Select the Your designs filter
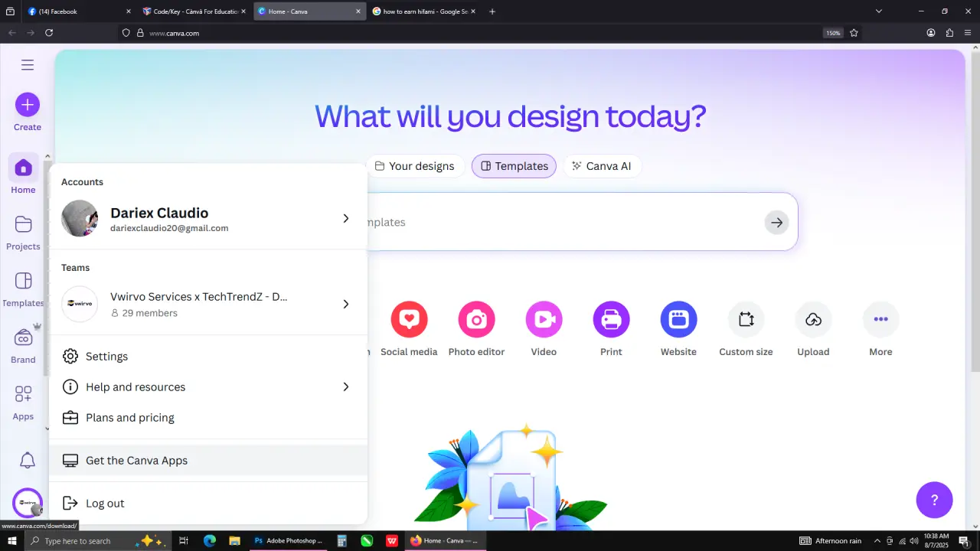 pos(414,166)
